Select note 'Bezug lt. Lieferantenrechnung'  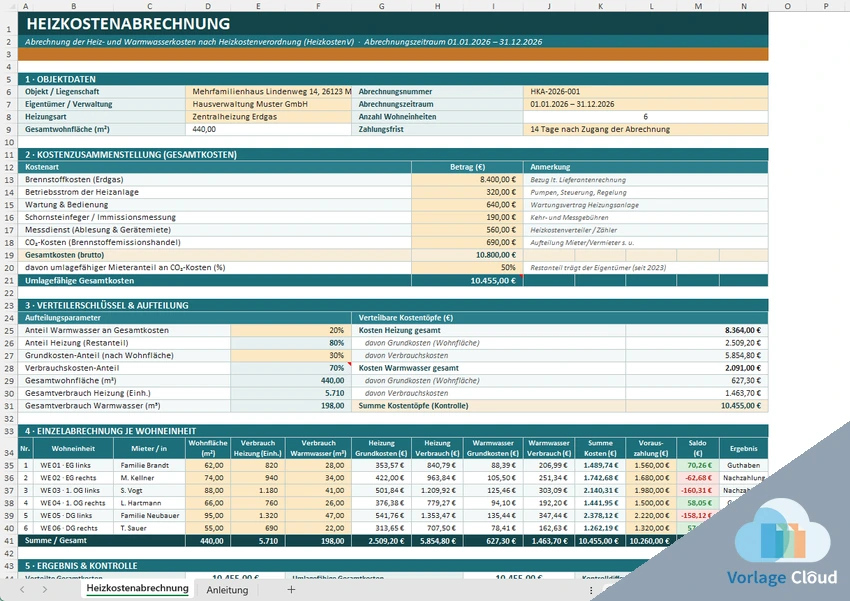(646, 179)
